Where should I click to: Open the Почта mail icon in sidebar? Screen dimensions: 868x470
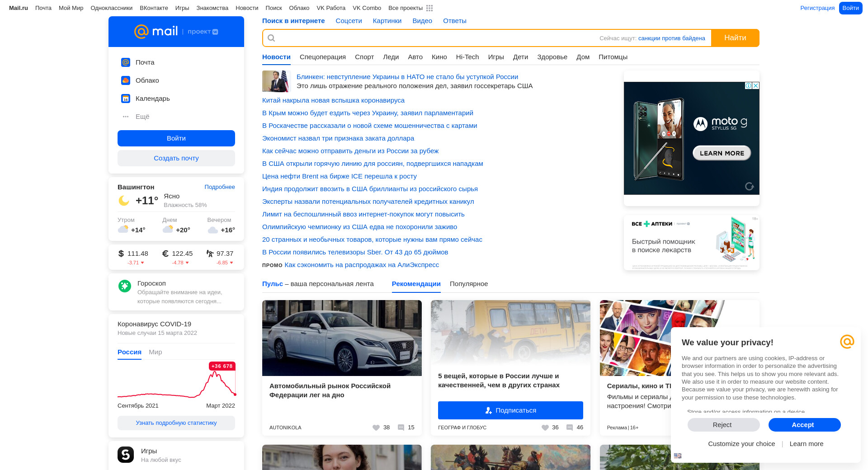click(x=126, y=62)
